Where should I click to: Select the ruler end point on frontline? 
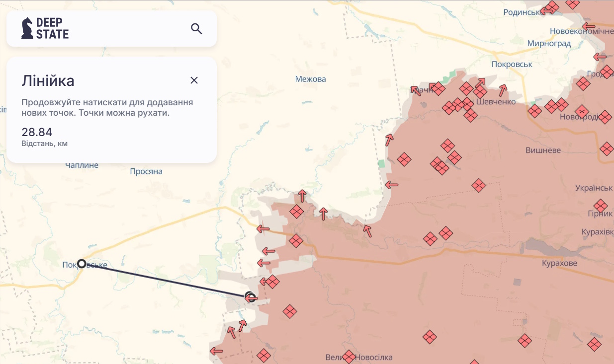click(x=251, y=297)
